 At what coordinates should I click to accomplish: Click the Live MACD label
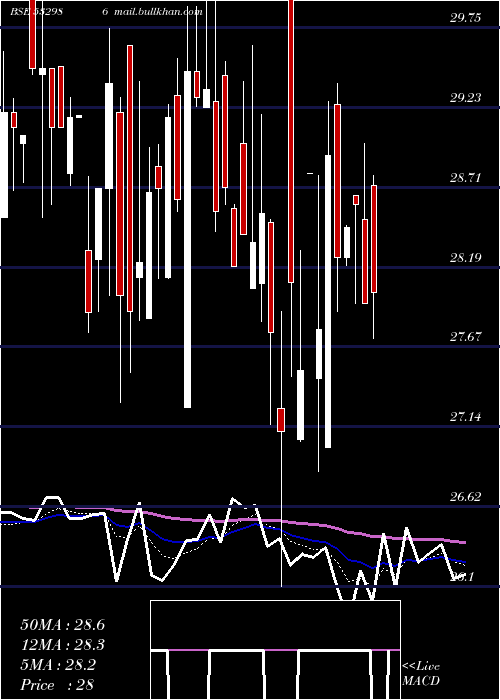[421, 673]
